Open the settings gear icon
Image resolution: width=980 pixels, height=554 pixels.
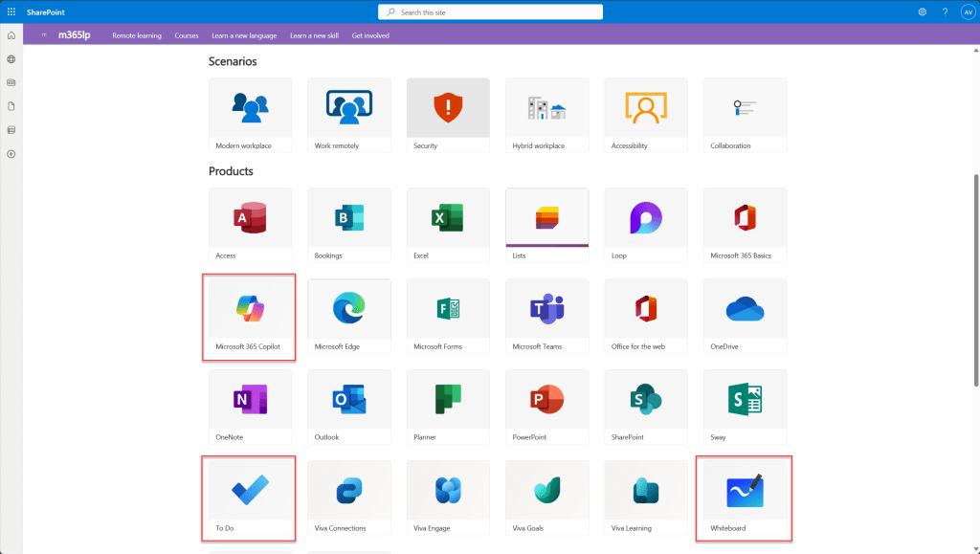pyautogui.click(x=923, y=11)
